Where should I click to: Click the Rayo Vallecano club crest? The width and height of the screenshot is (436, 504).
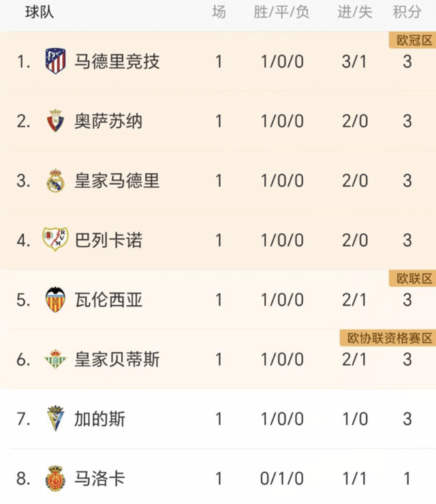[55, 239]
